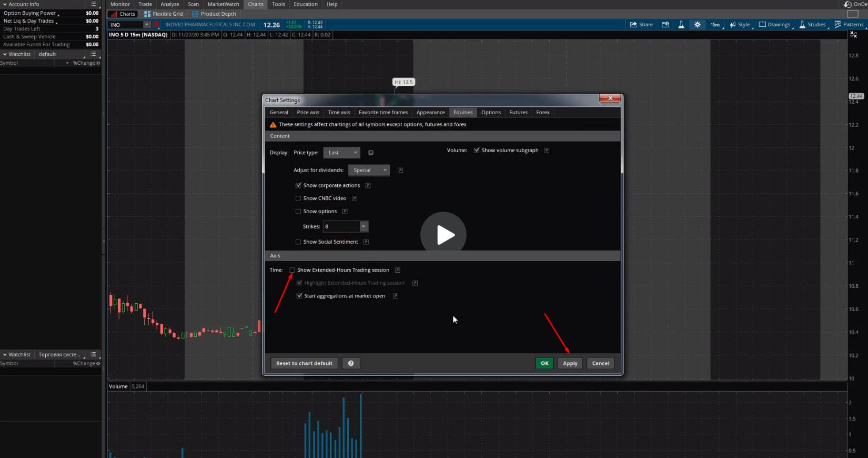Toggle Show corporate actions checkbox

[x=298, y=185]
